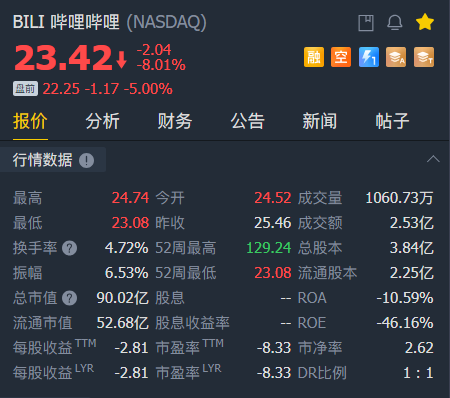450x398 pixels.
Task: Click the 行情数据 section header
Action: [43, 160]
